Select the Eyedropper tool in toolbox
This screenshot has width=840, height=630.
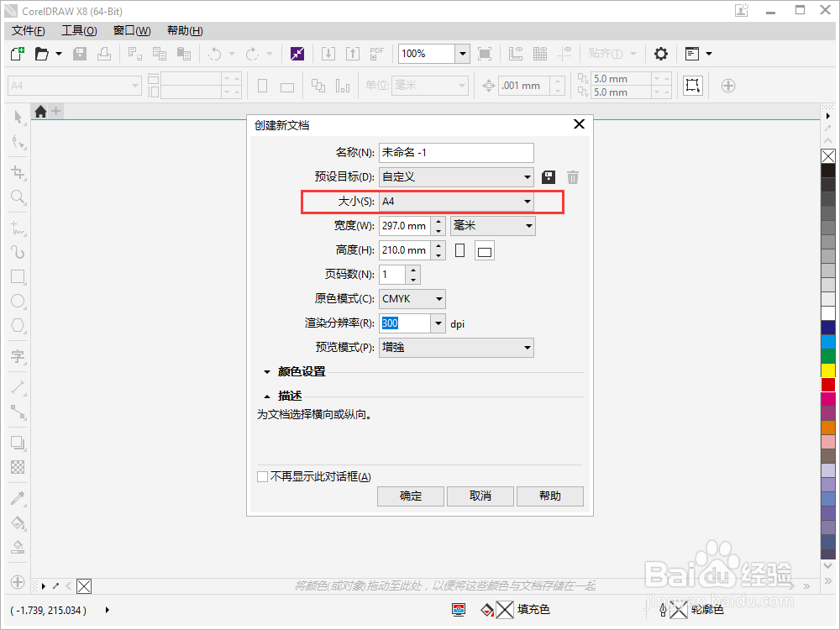18,498
